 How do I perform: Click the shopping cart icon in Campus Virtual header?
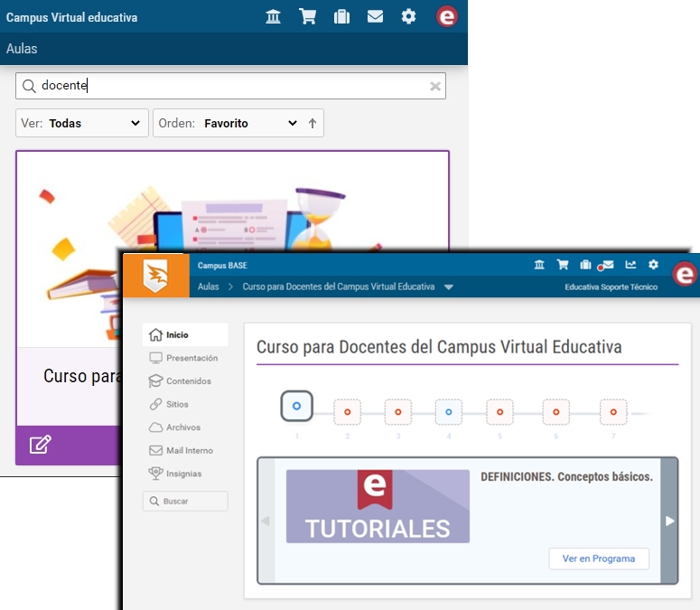(307, 16)
